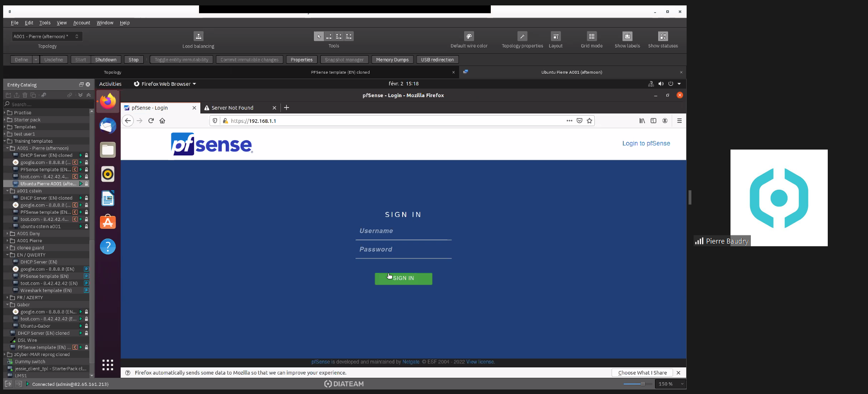Switch to Server Not Found tab
This screenshot has height=394, width=868.
coord(232,108)
